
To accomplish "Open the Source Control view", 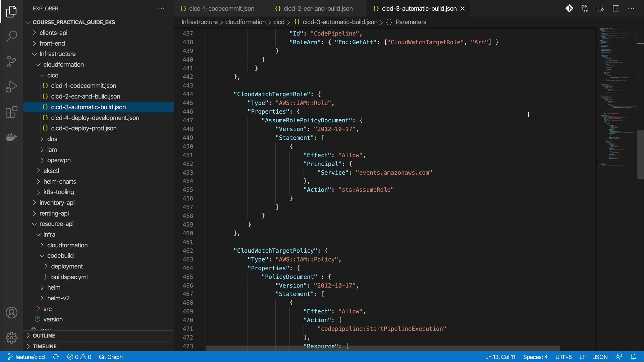I will [x=11, y=61].
